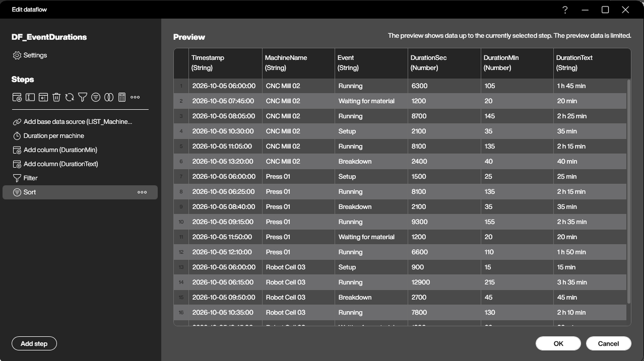Screen dimensions: 644x361
Task: Click the DurationText column header
Action: click(x=592, y=63)
